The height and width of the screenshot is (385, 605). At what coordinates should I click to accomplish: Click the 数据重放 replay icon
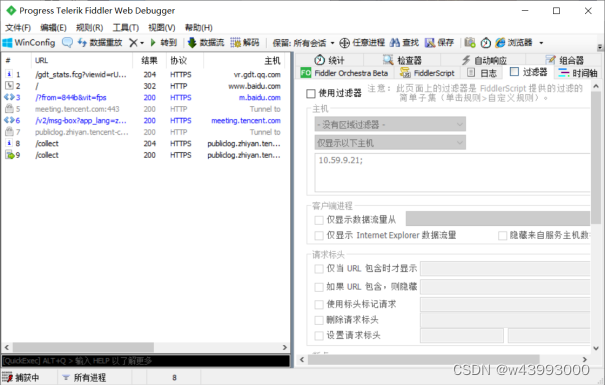pyautogui.click(x=82, y=42)
